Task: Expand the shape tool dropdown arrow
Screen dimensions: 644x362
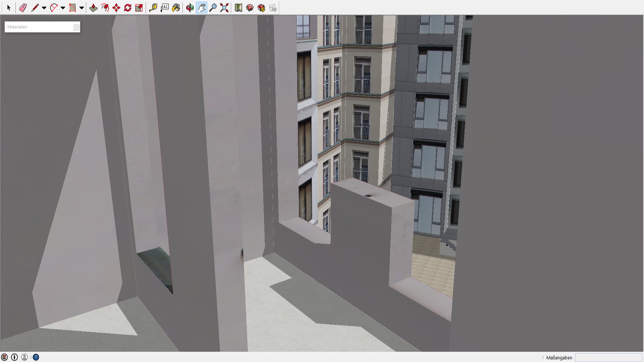Action: [82, 8]
